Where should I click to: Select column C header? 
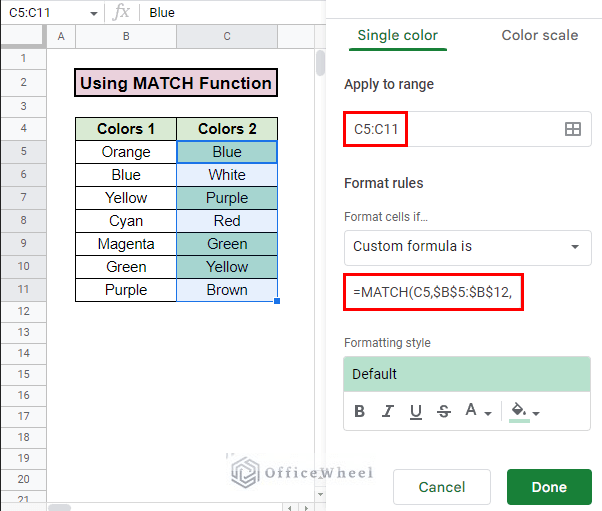(x=227, y=36)
